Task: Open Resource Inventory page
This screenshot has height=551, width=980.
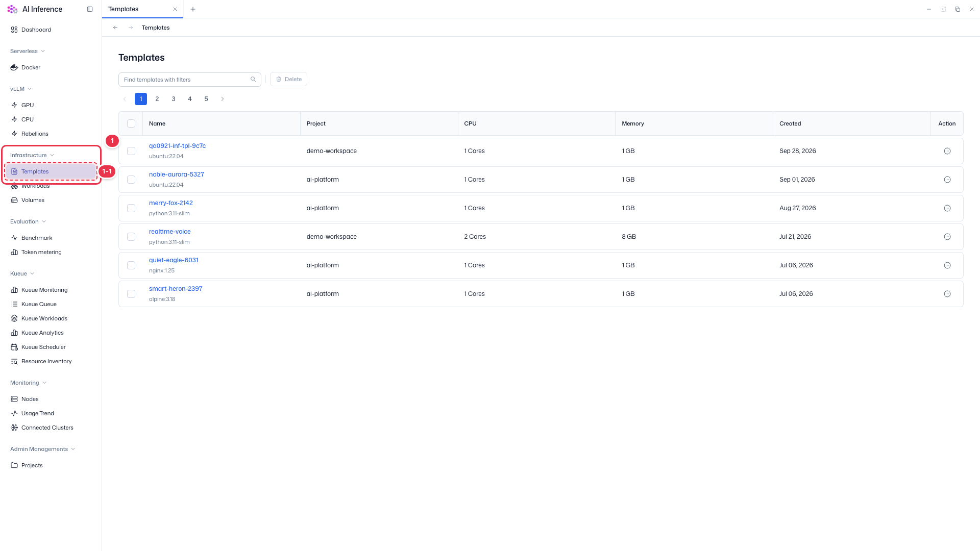Action: pos(46,361)
